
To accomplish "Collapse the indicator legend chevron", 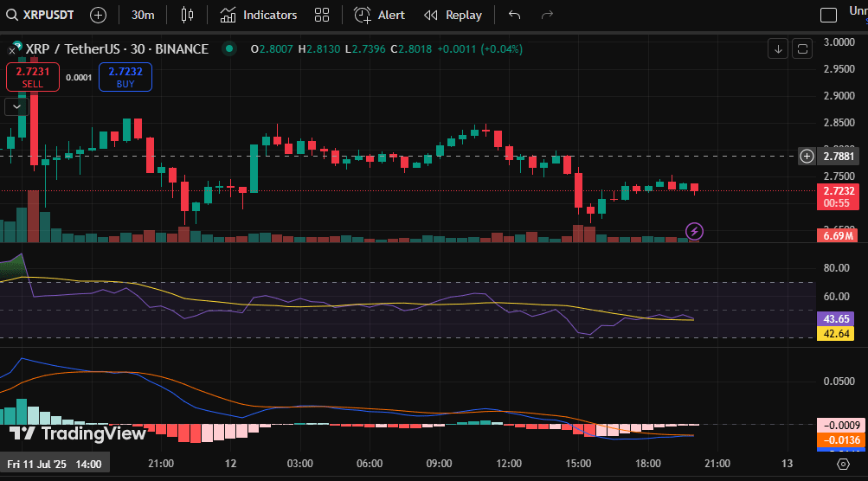I will [16, 106].
